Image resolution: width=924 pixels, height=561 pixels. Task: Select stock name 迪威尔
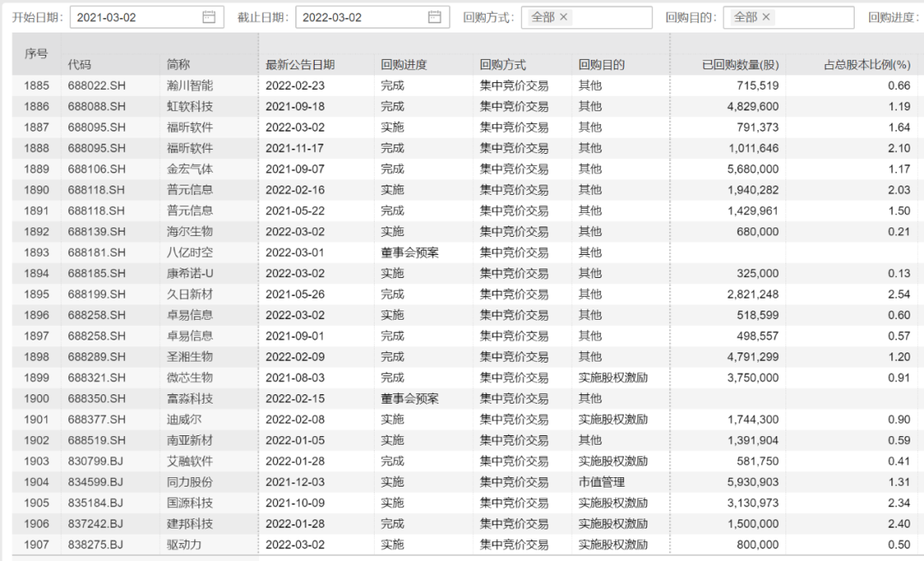coord(184,420)
